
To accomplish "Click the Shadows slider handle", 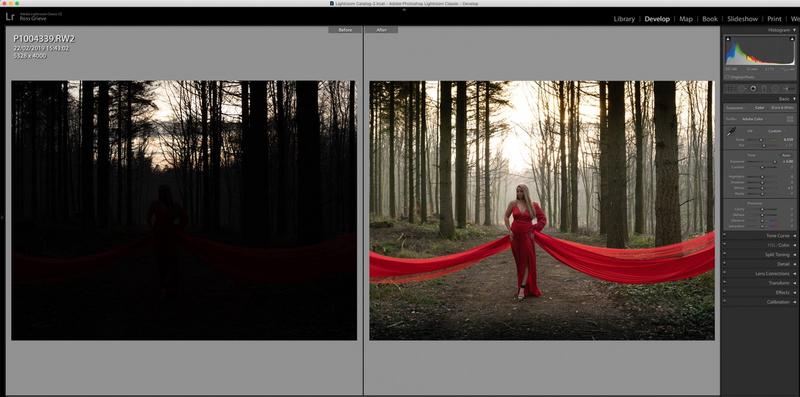I will tap(762, 182).
